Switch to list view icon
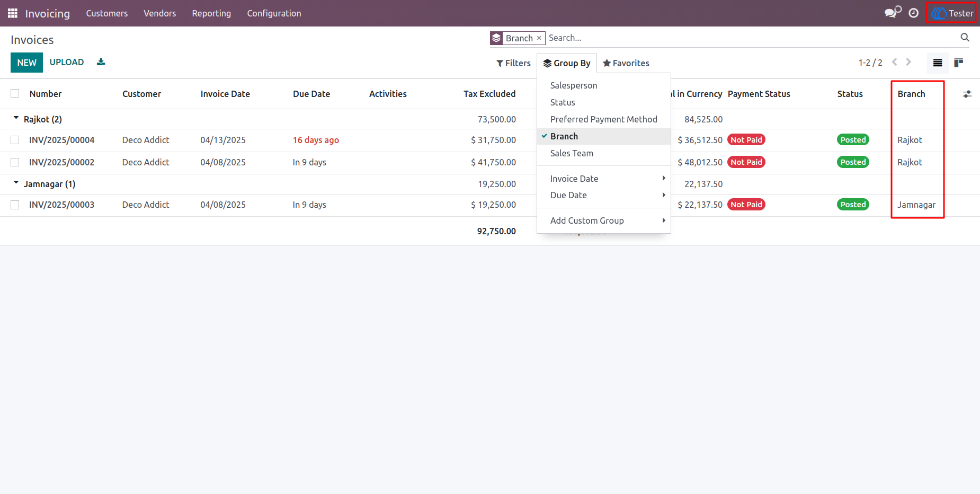 point(938,63)
